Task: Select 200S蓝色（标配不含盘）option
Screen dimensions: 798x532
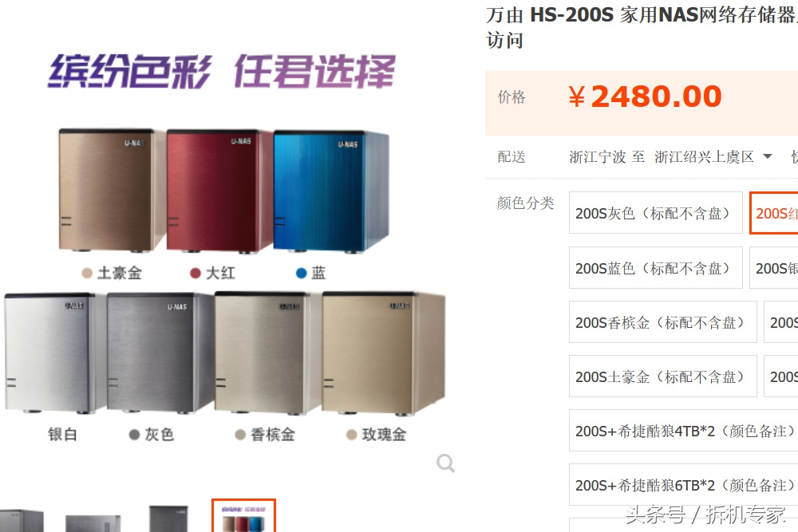Action: click(x=655, y=267)
